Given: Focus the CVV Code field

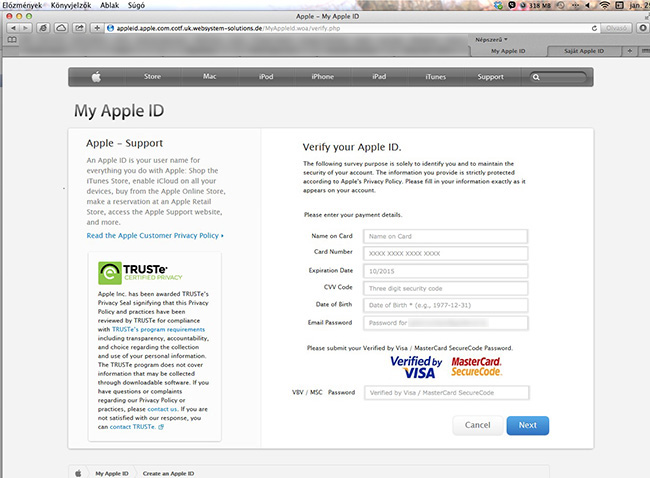Looking at the screenshot, I should (x=446, y=289).
